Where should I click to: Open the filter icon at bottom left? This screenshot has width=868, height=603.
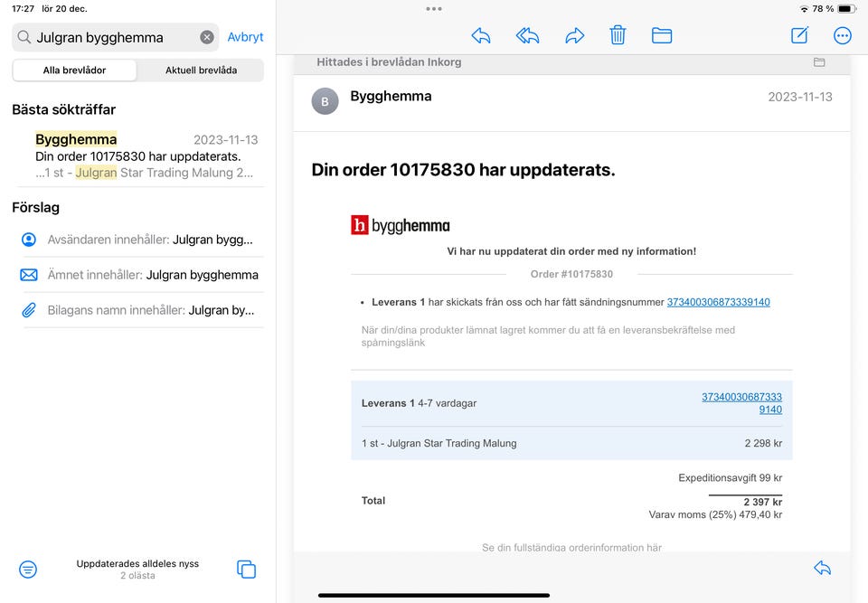[x=28, y=570]
